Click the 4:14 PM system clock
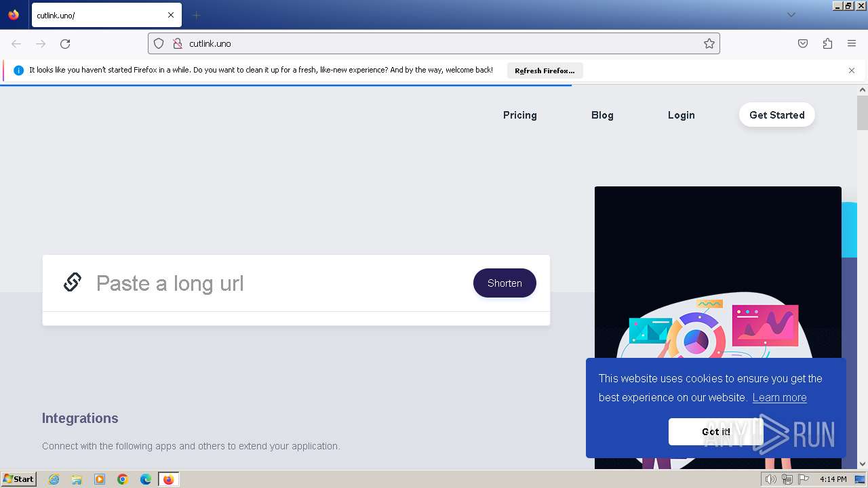The image size is (868, 488). coord(833,479)
